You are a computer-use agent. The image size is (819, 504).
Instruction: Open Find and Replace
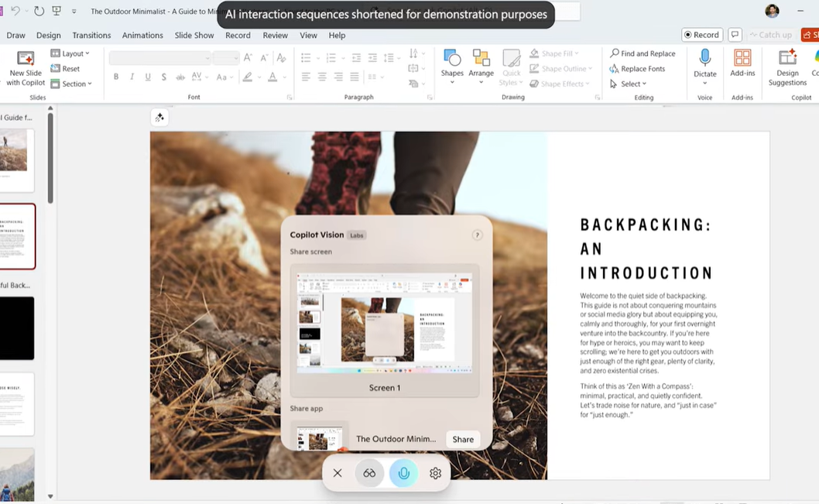pyautogui.click(x=643, y=53)
